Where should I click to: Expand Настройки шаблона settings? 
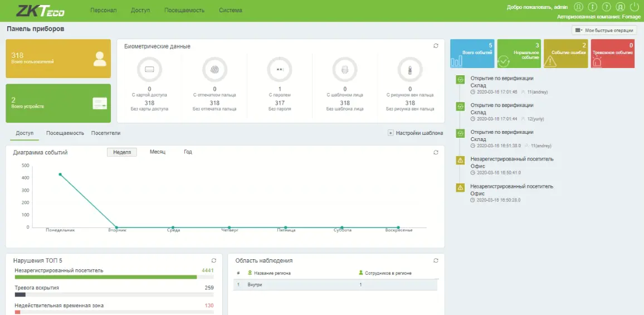coord(415,133)
